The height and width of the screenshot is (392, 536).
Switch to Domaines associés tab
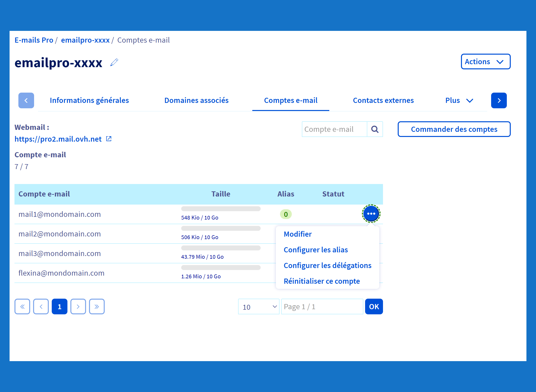click(x=196, y=100)
